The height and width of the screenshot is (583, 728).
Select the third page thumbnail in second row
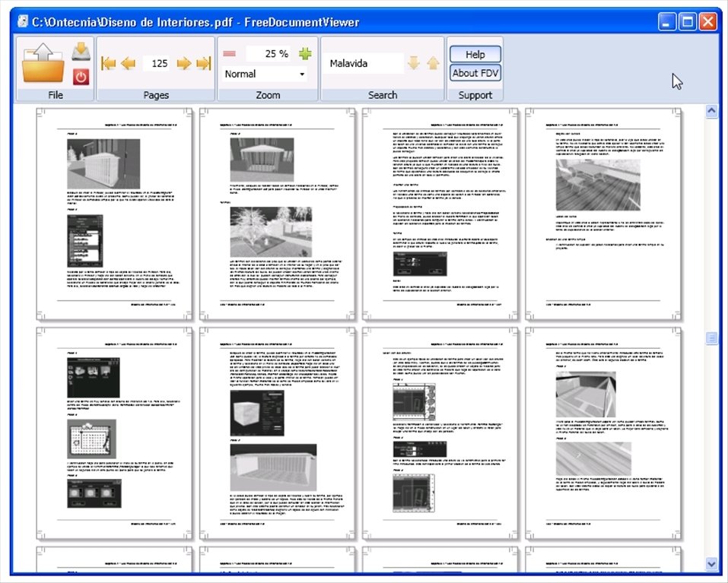(440, 433)
